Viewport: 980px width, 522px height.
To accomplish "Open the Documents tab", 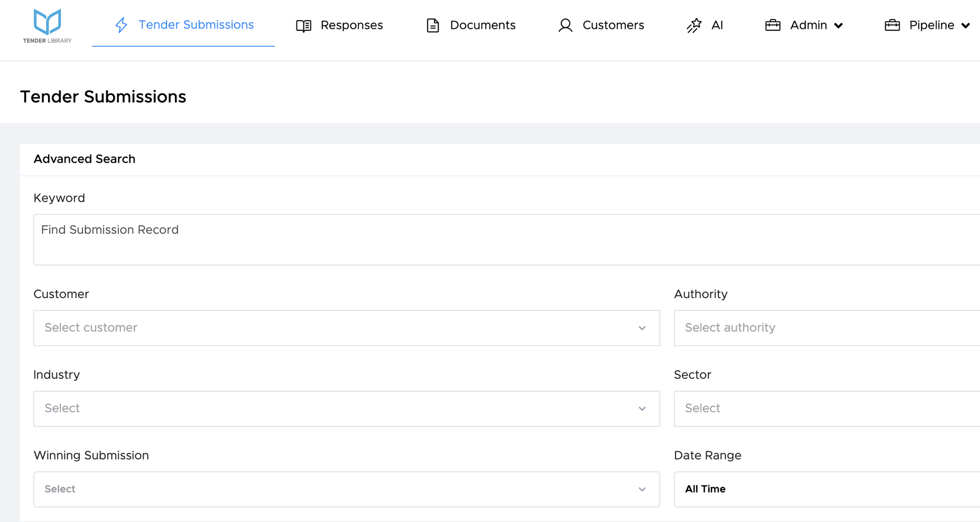I will click(482, 25).
